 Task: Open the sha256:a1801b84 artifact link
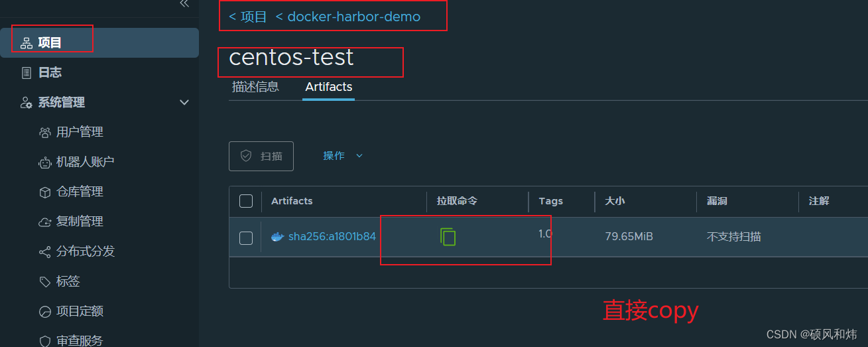pos(332,237)
